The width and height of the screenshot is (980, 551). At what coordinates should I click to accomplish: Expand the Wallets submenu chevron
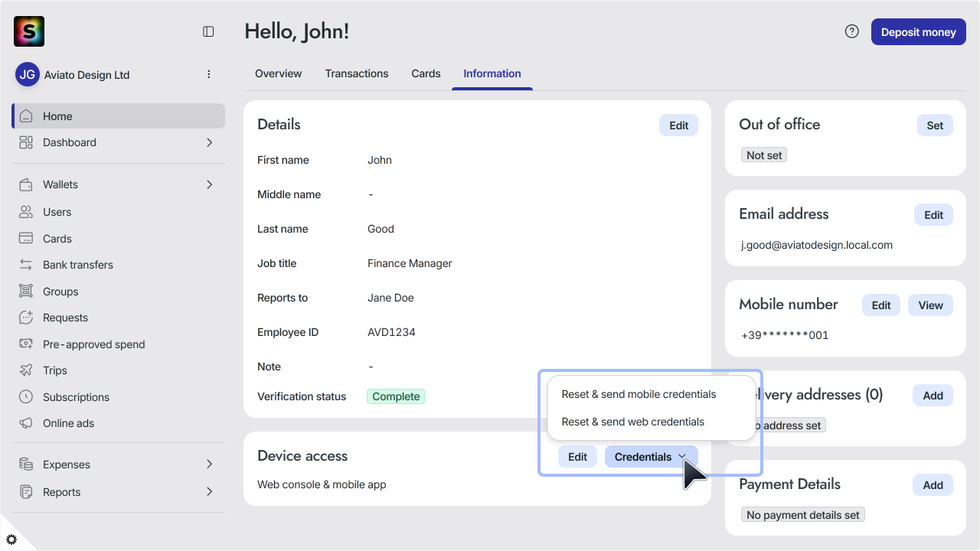[x=209, y=184]
